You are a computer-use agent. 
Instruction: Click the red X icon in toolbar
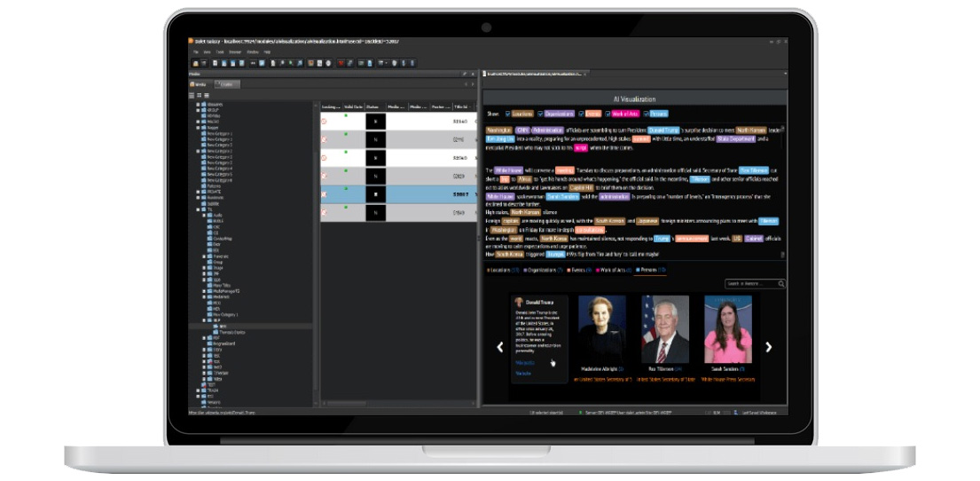tap(341, 63)
